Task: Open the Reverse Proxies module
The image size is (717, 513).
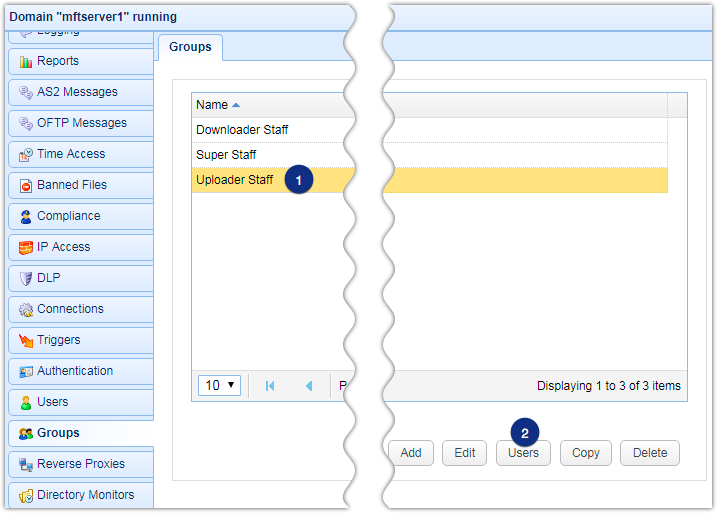Action: (80, 465)
